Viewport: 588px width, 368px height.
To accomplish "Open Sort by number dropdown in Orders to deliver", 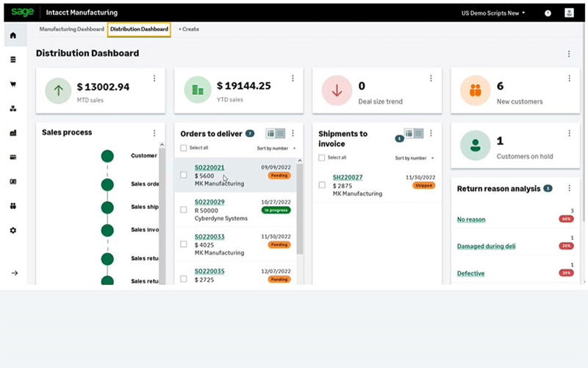I will coord(276,149).
